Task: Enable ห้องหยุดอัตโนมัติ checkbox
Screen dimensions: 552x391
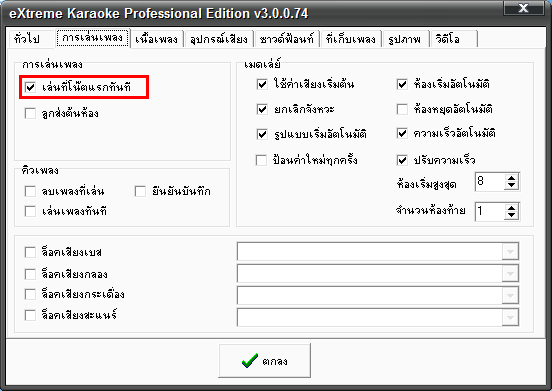Action: click(x=402, y=109)
